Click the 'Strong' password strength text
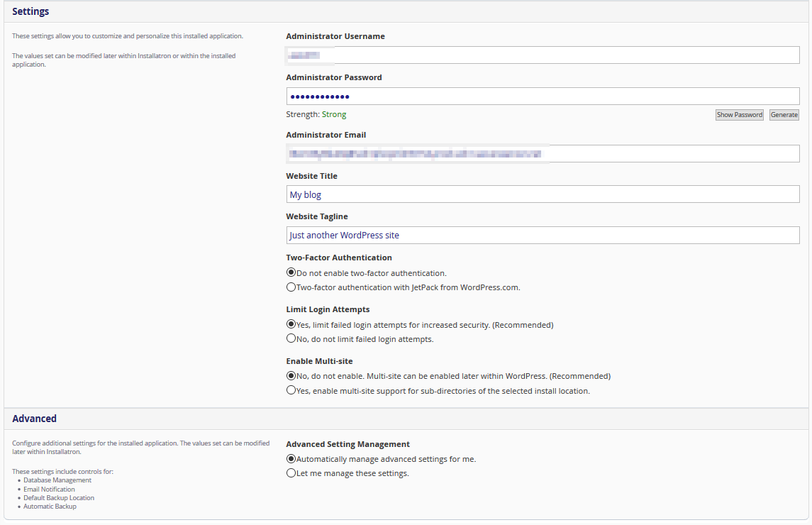This screenshot has height=525, width=812. point(334,114)
